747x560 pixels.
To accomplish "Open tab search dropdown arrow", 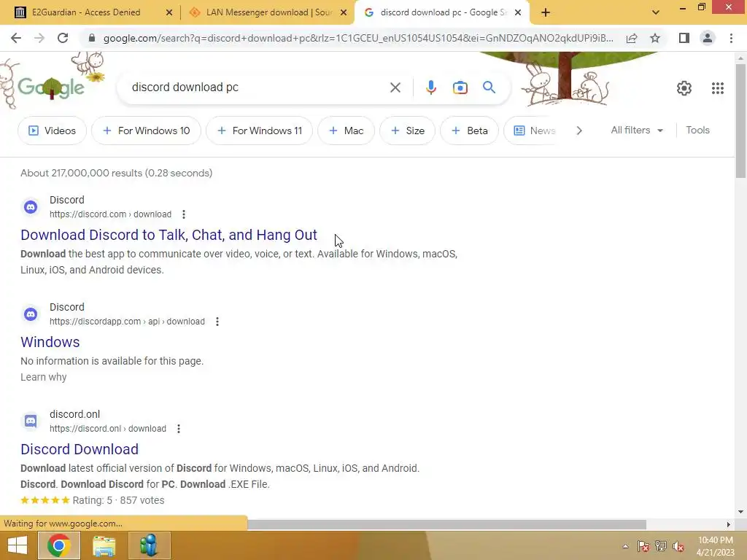I will click(x=656, y=12).
